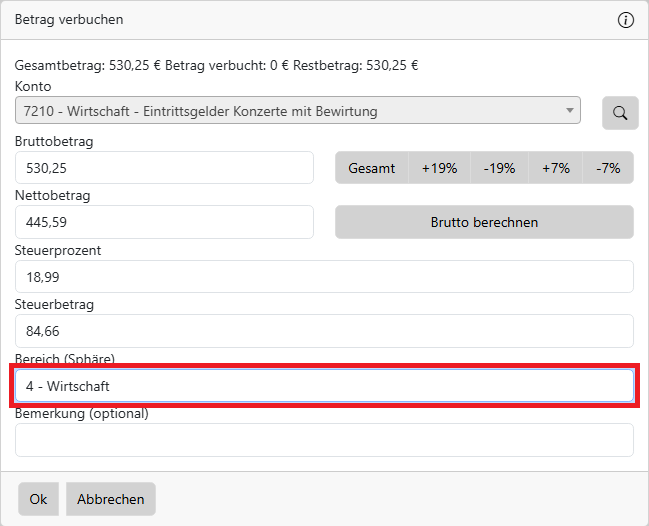Apply -7% tax button
The height and width of the screenshot is (526, 649).
click(x=608, y=169)
